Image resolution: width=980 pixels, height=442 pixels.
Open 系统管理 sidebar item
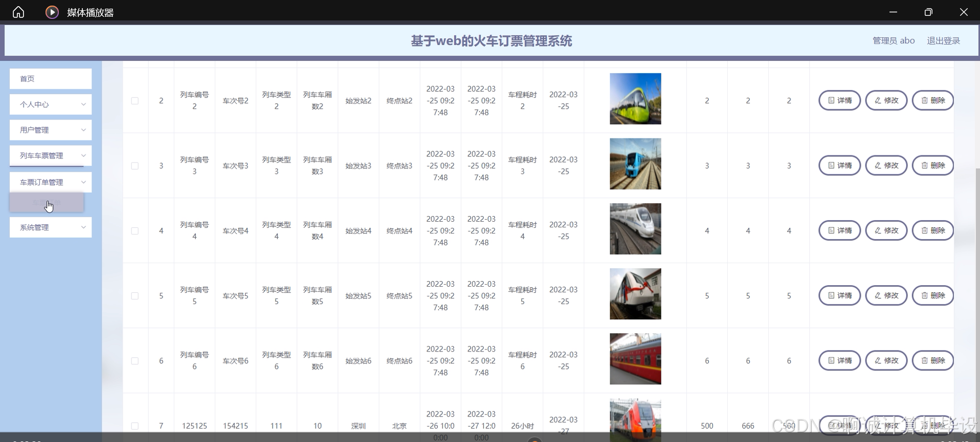point(51,227)
